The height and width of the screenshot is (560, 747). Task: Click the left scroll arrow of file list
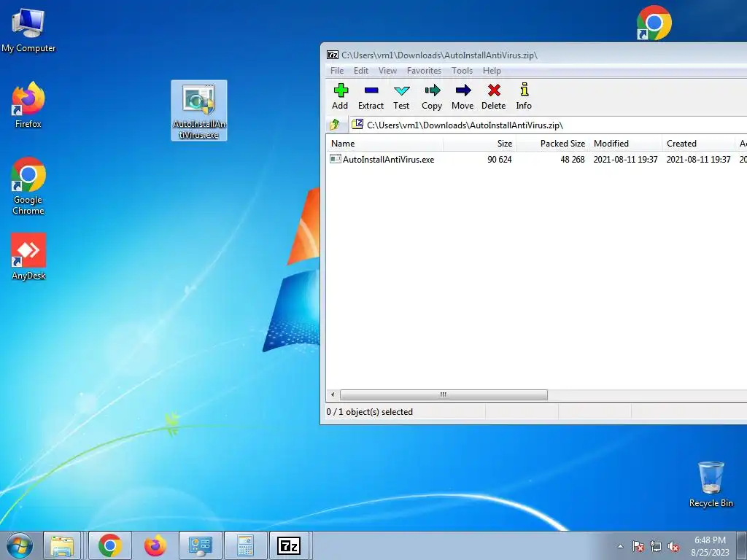(x=333, y=394)
